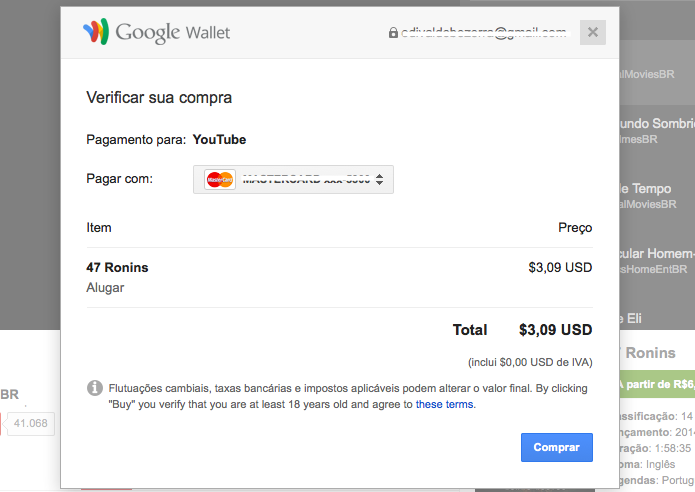Click the struck-out email address in header
The image size is (695, 492).
pyautogui.click(x=484, y=33)
